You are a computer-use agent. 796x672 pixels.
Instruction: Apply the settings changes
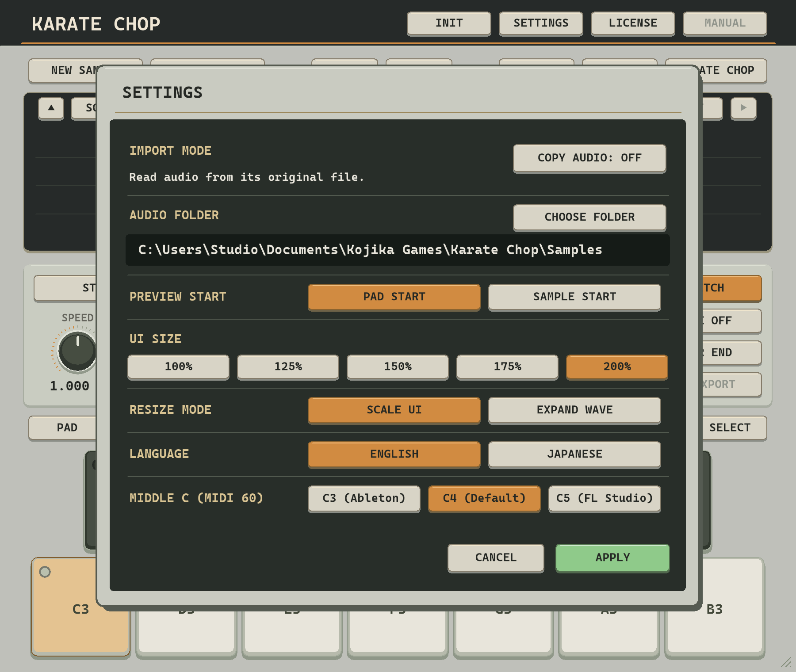612,558
